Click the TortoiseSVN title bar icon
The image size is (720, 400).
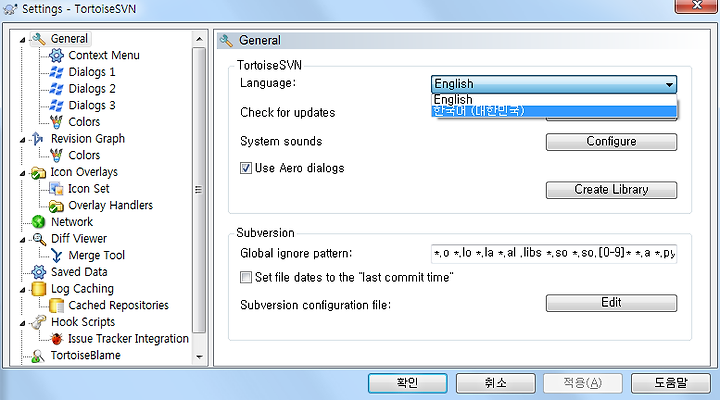[x=10, y=9]
